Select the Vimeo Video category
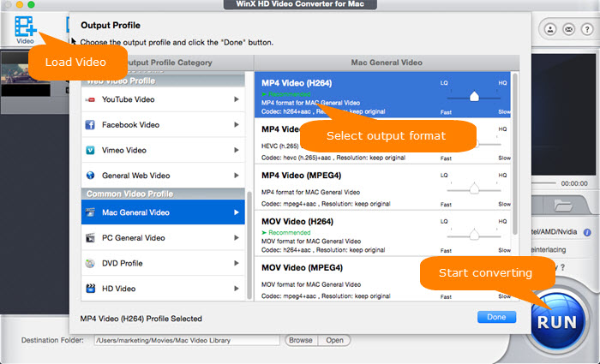Viewport: 600px width, 364px height. point(163,150)
